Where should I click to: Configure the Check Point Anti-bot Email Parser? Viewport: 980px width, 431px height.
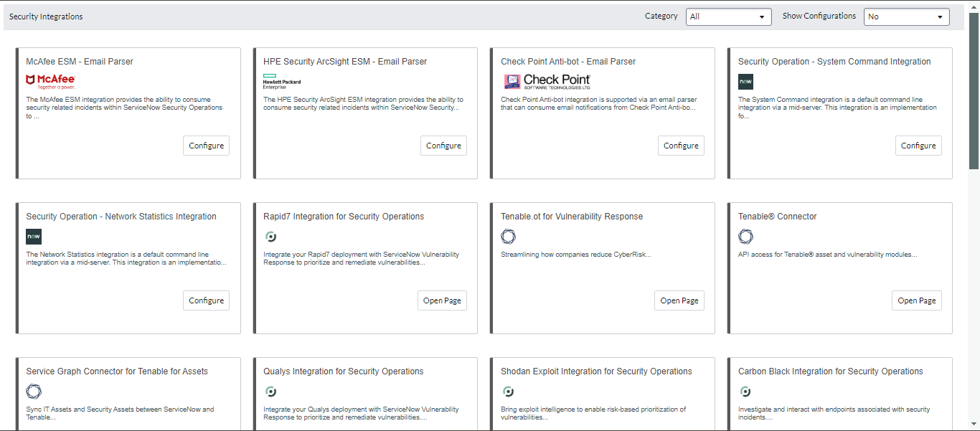[x=680, y=145]
